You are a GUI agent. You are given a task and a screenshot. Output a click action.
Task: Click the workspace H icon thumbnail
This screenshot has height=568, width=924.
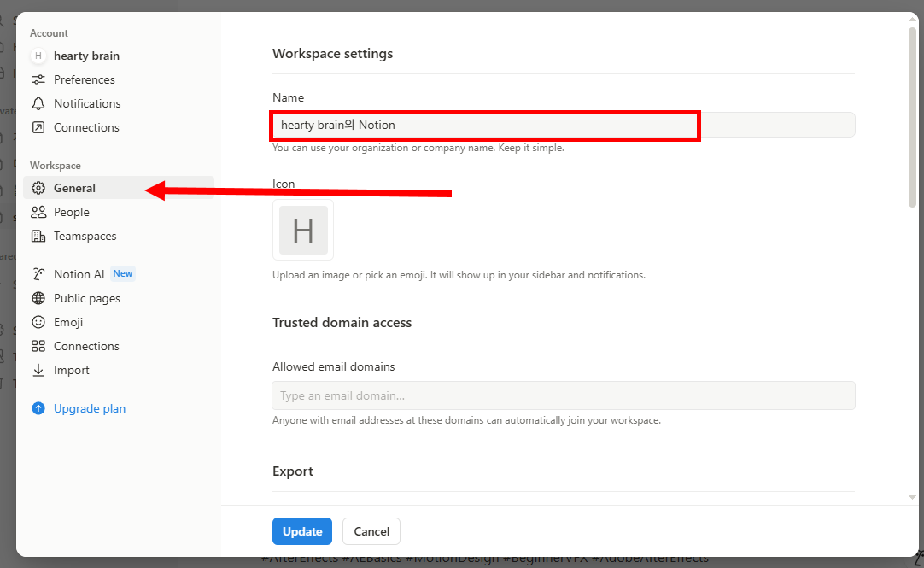[x=303, y=230]
